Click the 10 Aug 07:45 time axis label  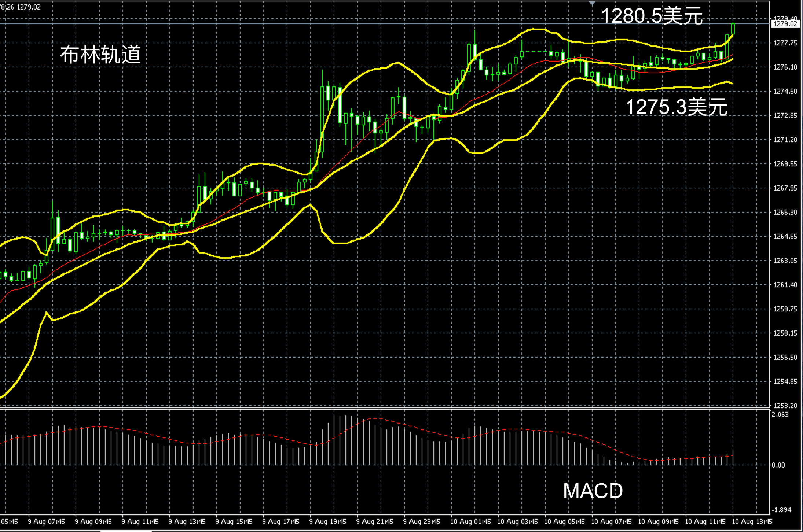pyautogui.click(x=611, y=521)
